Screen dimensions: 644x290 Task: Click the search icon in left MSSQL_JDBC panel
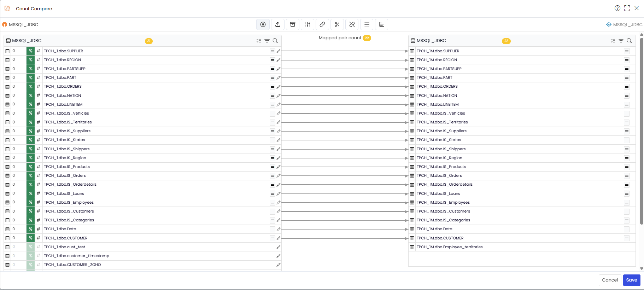click(275, 41)
